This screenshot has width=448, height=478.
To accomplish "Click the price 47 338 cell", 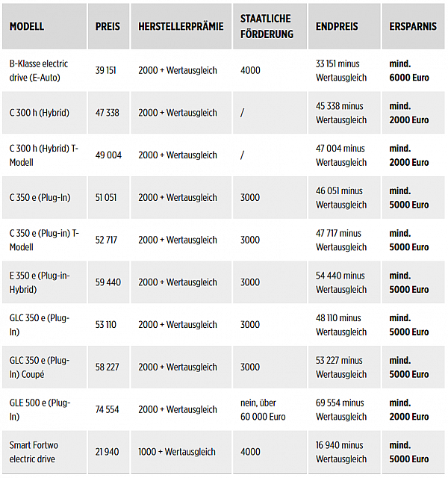I will coord(108,113).
